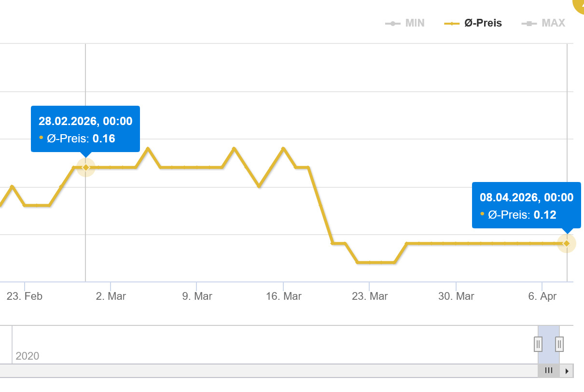Select the 2. Mar date label
The height and width of the screenshot is (392, 584).
111,296
